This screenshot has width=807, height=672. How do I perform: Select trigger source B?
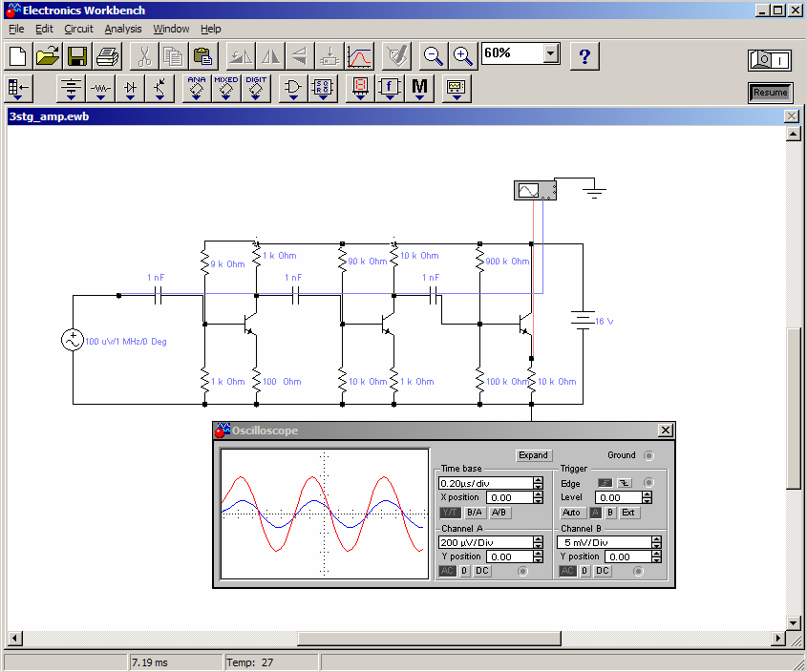609,513
